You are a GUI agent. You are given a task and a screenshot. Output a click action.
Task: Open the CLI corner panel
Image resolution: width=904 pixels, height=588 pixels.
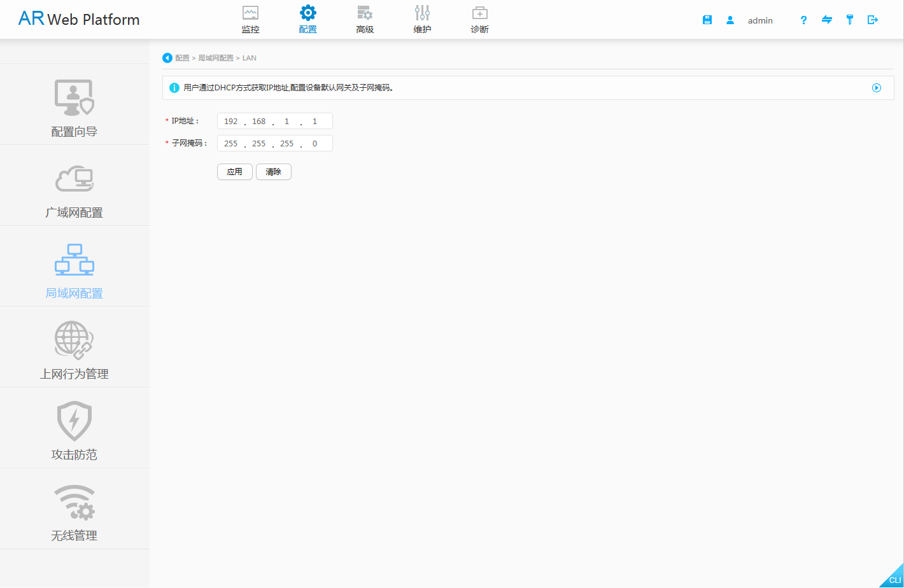pyautogui.click(x=894, y=578)
